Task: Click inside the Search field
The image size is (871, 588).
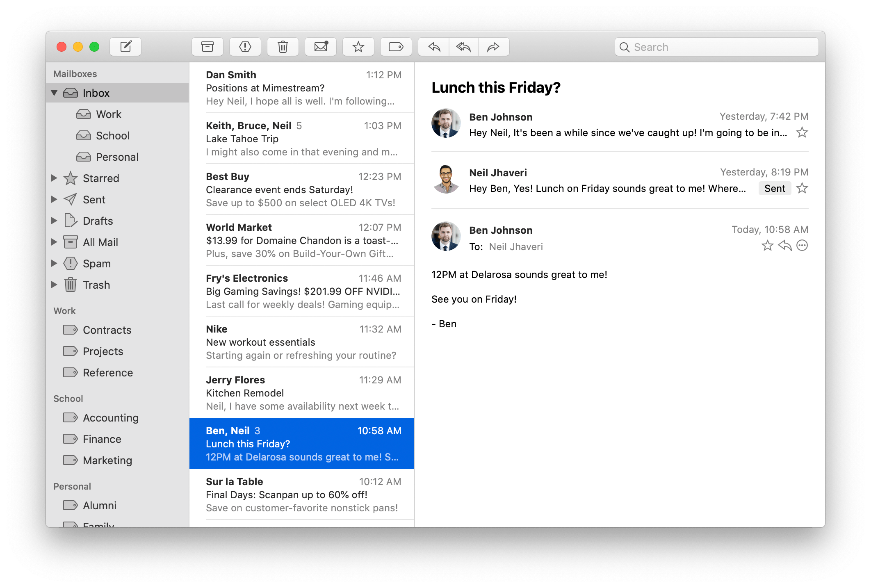Action: [717, 47]
